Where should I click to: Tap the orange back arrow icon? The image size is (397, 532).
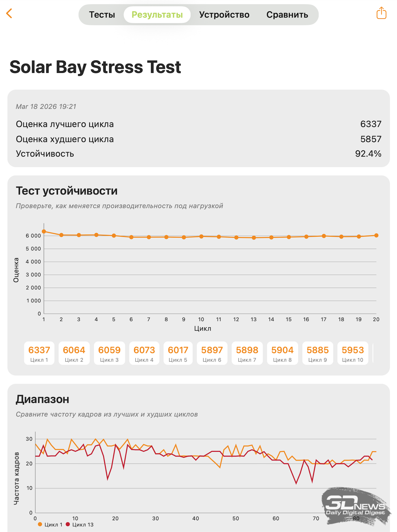(9, 14)
